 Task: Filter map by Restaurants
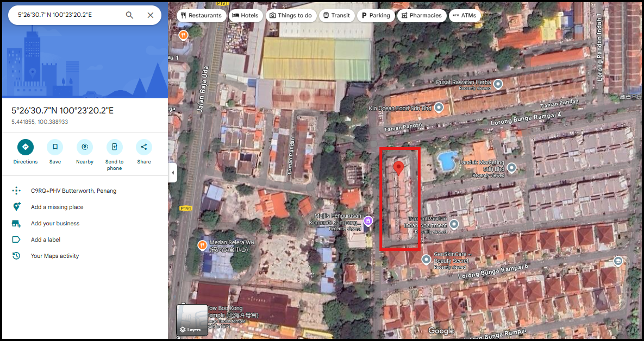pyautogui.click(x=201, y=16)
